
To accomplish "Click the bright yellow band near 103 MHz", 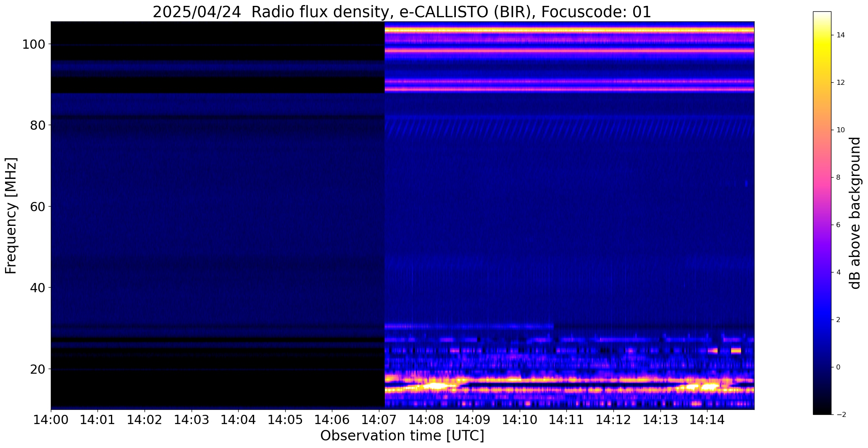I will [x=569, y=30].
